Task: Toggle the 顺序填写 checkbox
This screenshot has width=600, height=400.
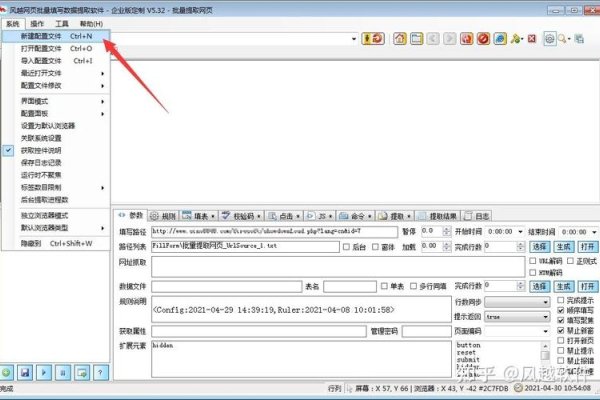Action: [x=560, y=310]
